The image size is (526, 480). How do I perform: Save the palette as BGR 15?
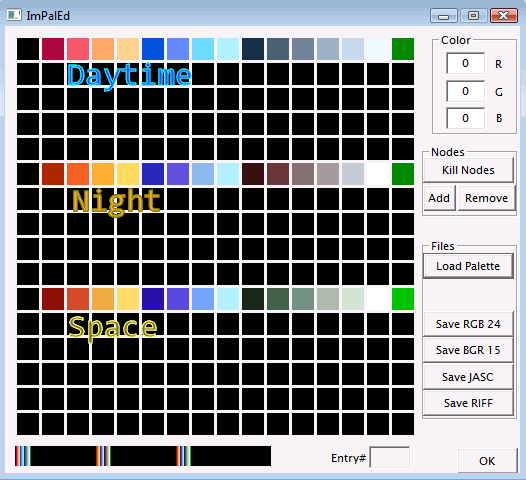468,350
